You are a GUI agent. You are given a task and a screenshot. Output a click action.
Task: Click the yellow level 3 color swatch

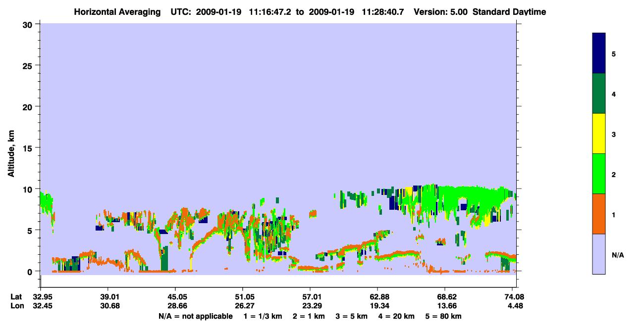pos(599,134)
